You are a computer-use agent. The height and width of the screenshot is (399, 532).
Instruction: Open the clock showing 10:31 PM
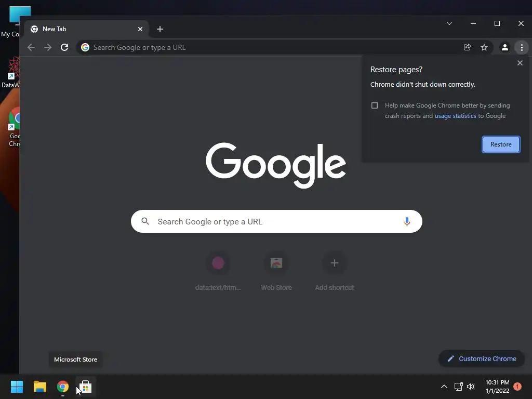tap(497, 387)
